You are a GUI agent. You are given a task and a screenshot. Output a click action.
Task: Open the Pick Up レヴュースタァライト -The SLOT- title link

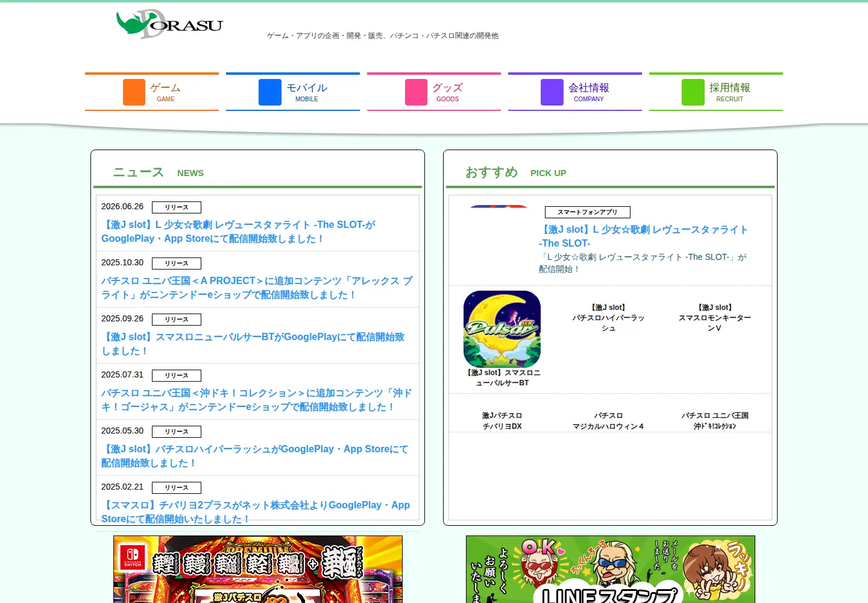click(x=643, y=236)
